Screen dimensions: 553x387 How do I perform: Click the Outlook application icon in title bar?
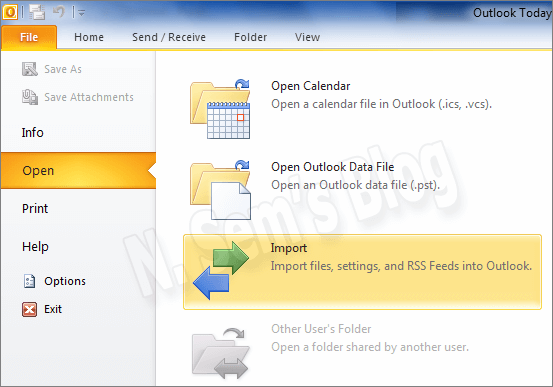click(10, 12)
